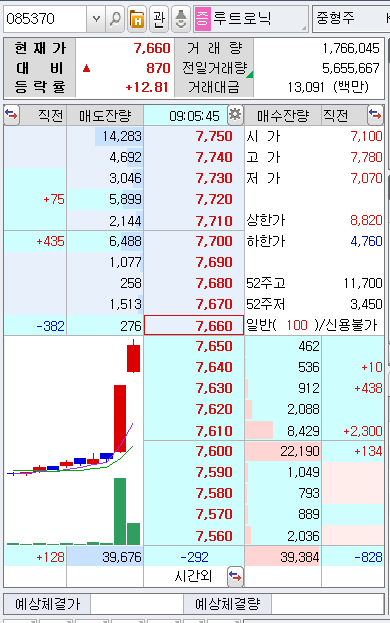This screenshot has width=390, height=623.
Task: Click the ask price 7,750
Action: [x=214, y=136]
